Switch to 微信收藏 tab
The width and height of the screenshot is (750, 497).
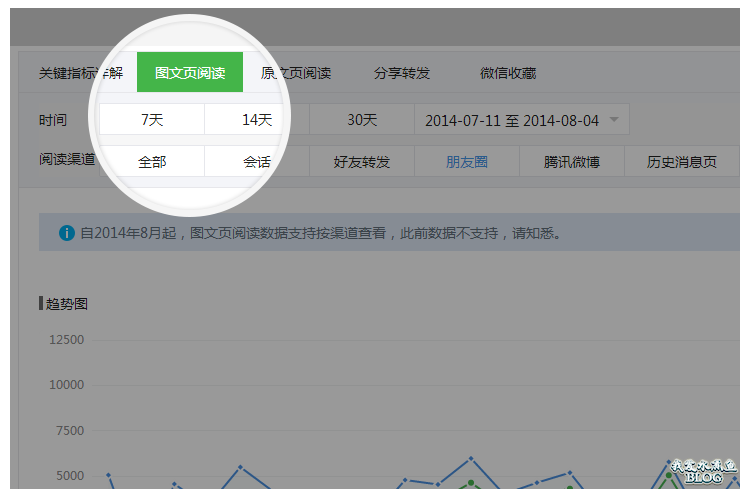(508, 73)
